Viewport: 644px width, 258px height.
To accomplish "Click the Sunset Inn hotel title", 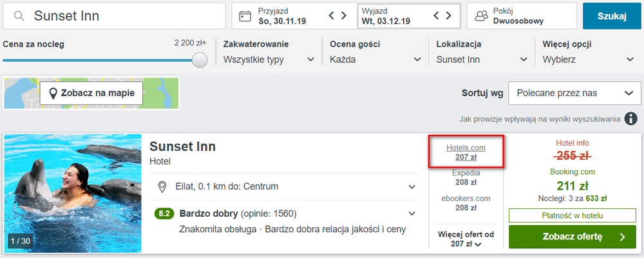I will 182,146.
